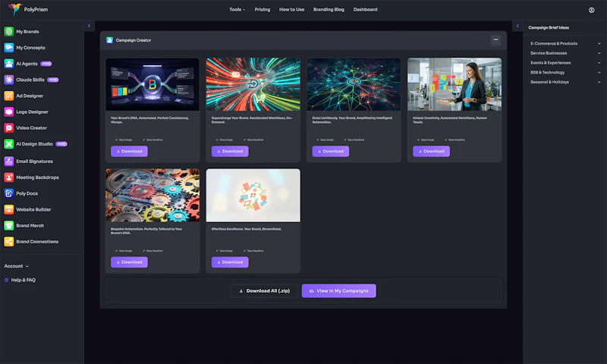Generate New Image for 'Supercharge Your Brand' card
This screenshot has height=364, width=607.
[x=225, y=140]
